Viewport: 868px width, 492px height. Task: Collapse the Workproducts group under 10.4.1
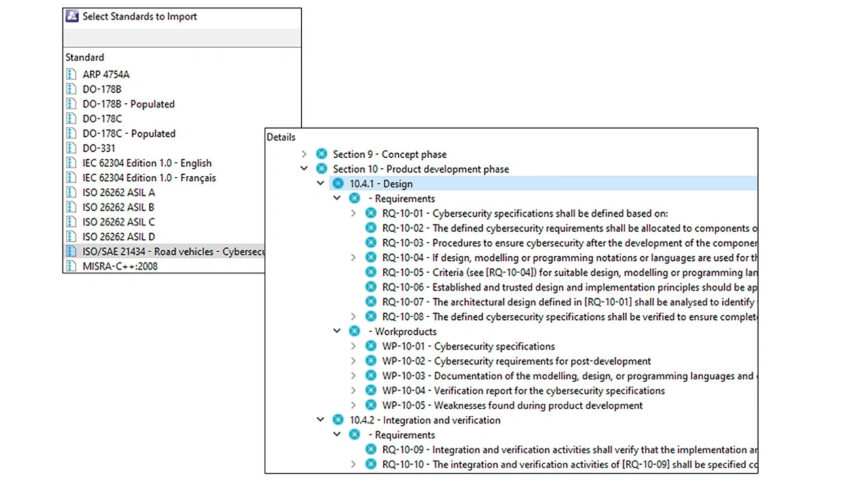pyautogui.click(x=337, y=331)
